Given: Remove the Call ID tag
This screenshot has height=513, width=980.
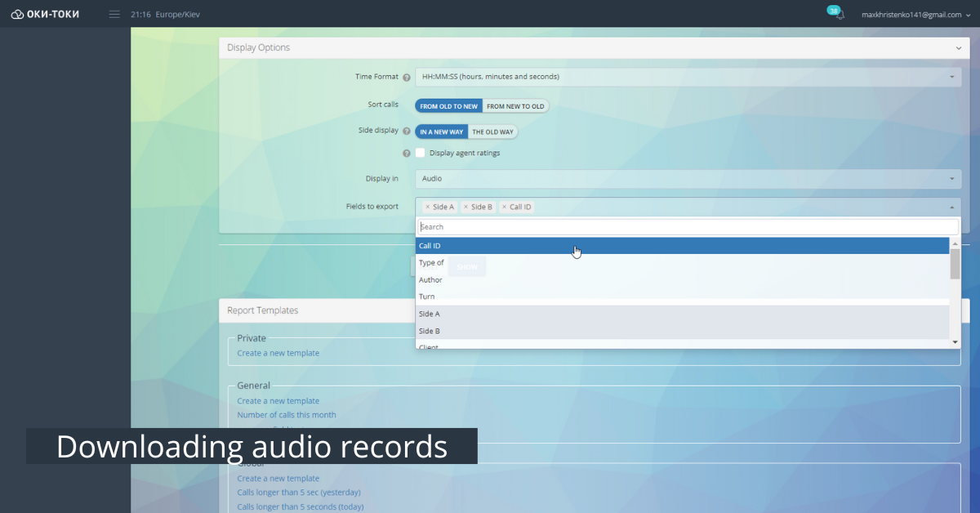Looking at the screenshot, I should tap(504, 207).
